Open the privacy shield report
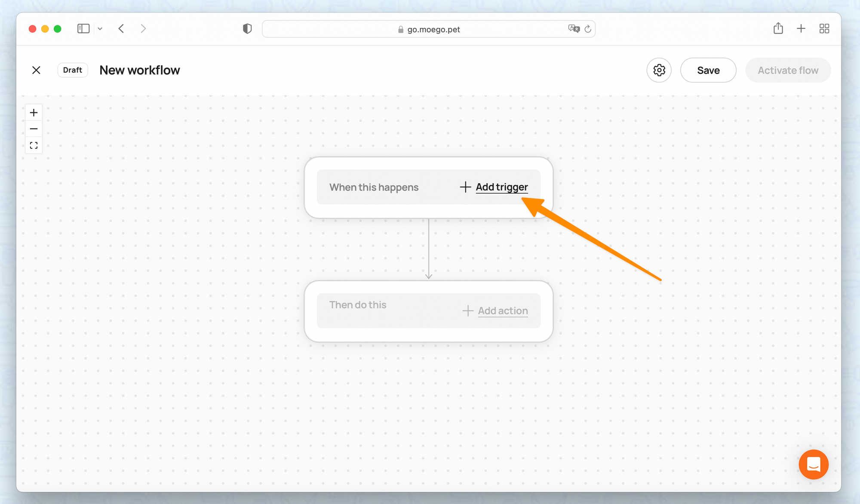The height and width of the screenshot is (504, 860). point(247,29)
